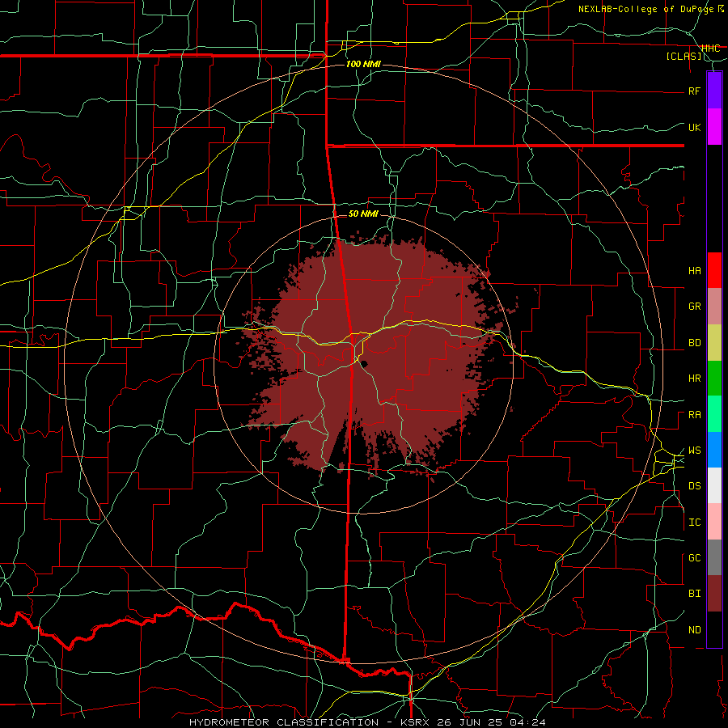Click the black no-data hole at radar center
Screen dimensions: 728x728
click(x=364, y=363)
